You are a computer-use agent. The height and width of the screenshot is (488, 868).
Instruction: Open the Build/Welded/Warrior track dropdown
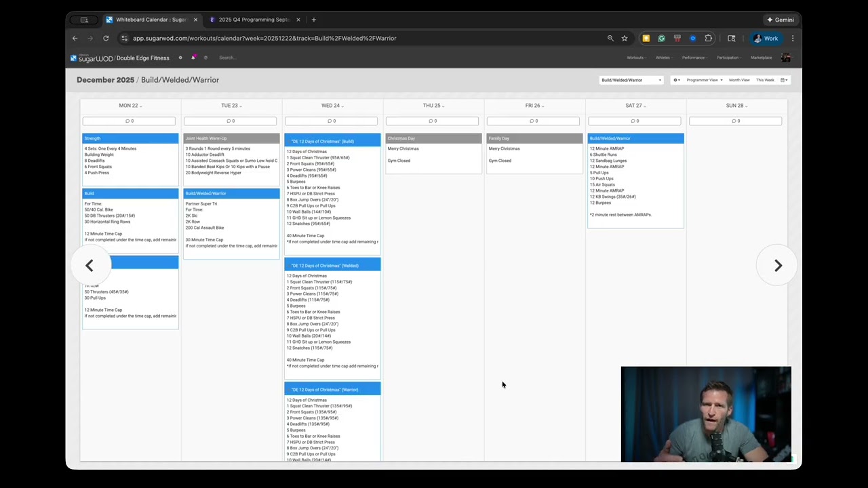pos(631,80)
